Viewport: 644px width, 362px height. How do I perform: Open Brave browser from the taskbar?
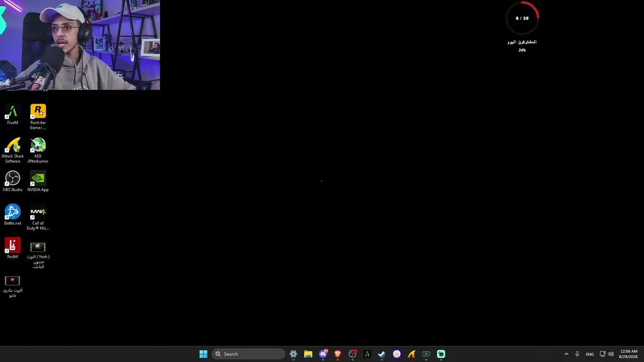coord(338,354)
